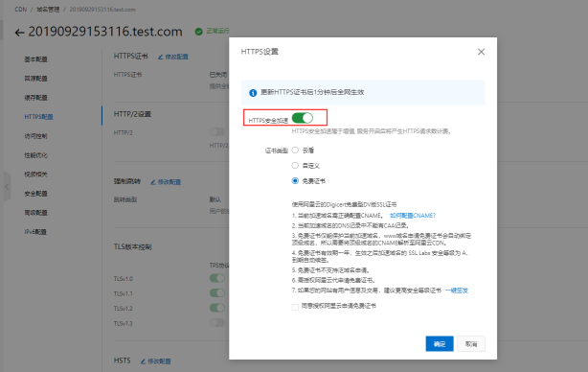Open 高级配置 in the sidebar
This screenshot has height=372, width=588.
(x=36, y=213)
